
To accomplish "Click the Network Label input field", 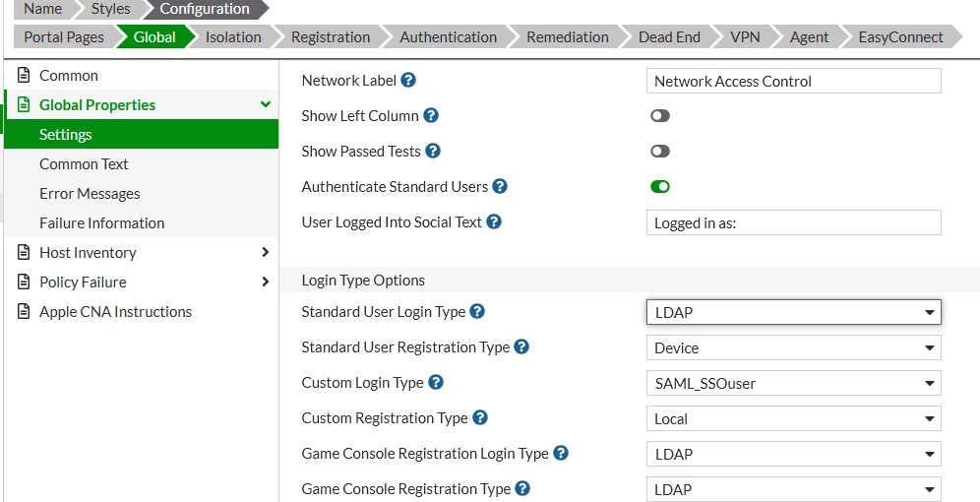I will click(794, 82).
